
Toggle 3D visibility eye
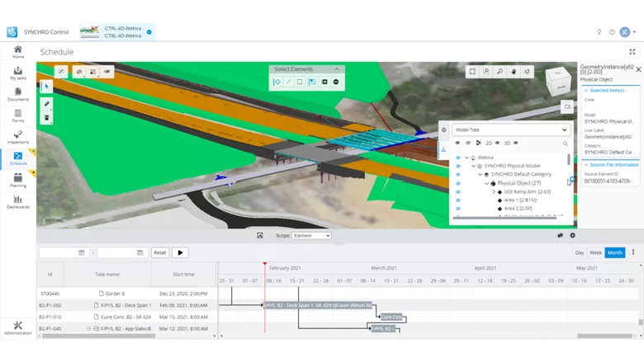516,143
